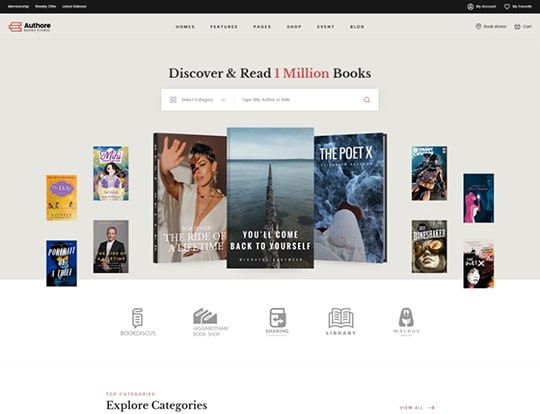
Task: Click the My Favorite heart icon
Action: coord(507,7)
